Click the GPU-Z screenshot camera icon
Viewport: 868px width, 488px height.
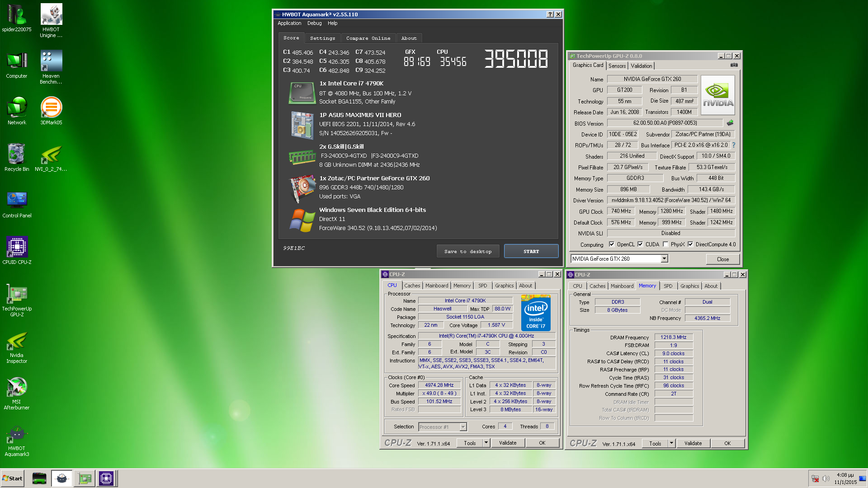point(734,65)
